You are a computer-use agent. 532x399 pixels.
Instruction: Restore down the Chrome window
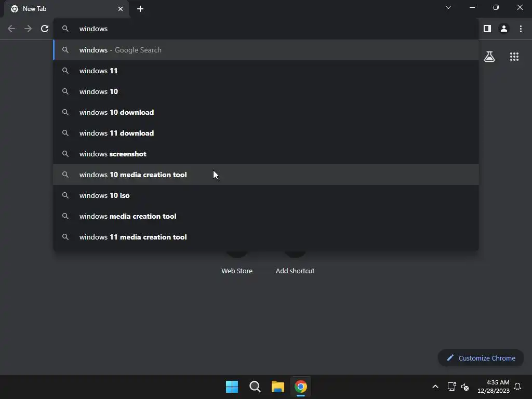(x=496, y=7)
